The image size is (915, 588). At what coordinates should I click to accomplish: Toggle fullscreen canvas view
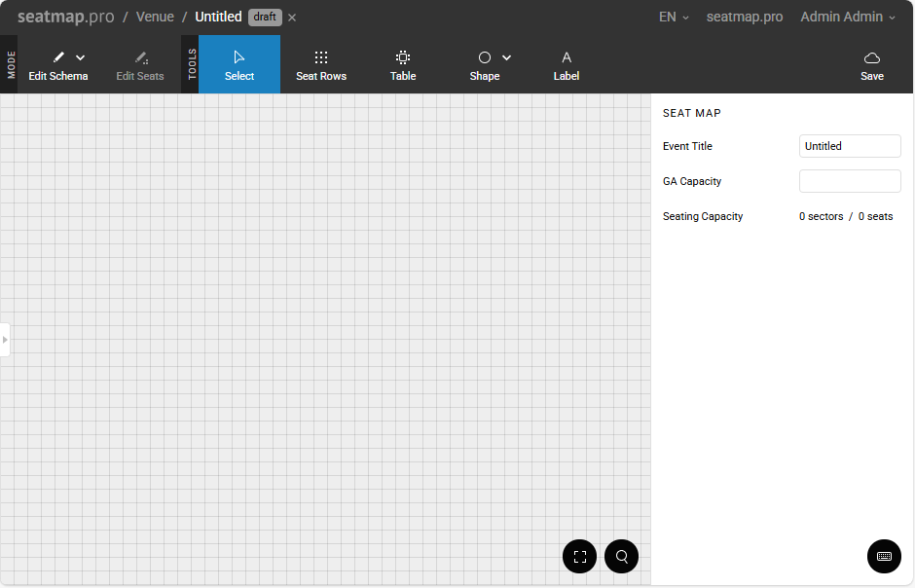click(x=580, y=557)
